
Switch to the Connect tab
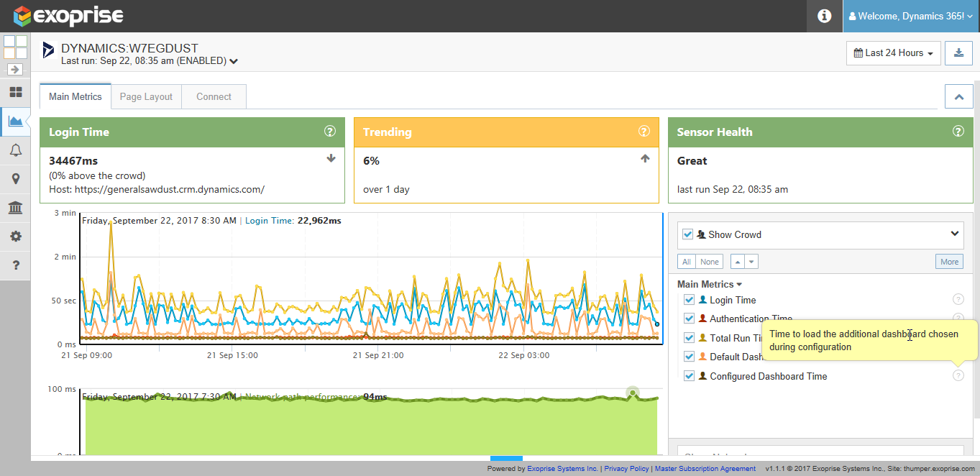click(214, 96)
